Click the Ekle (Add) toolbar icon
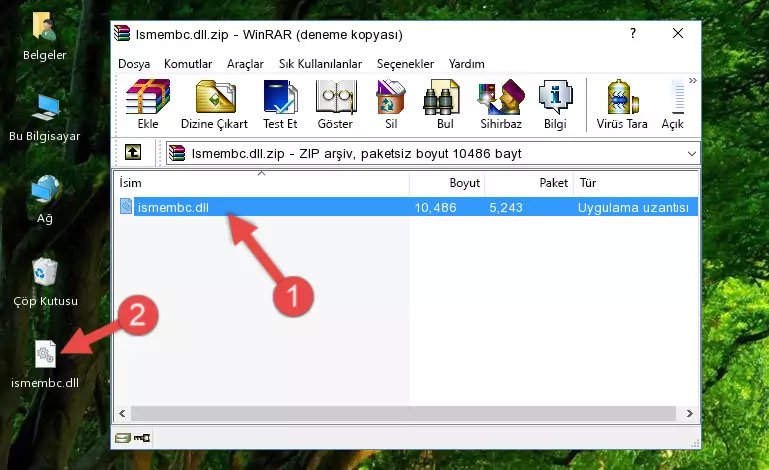Viewport: 769px width, 470px height. [x=148, y=97]
